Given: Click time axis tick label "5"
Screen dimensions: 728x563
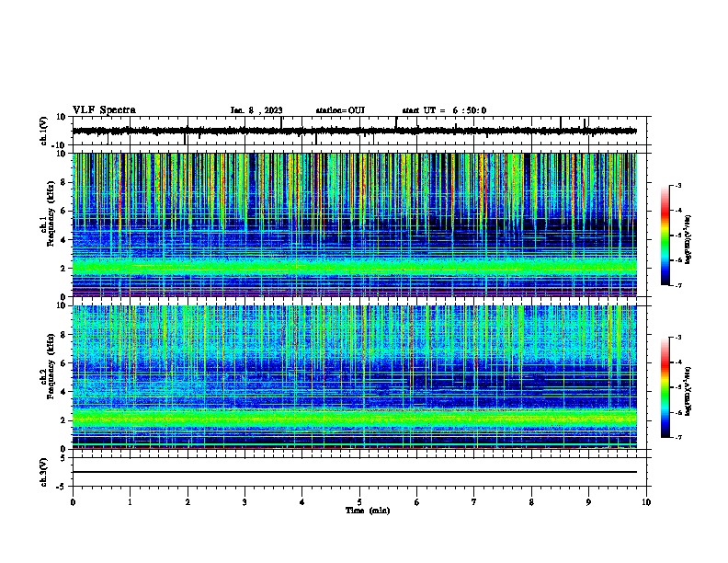Looking at the screenshot, I should (359, 502).
